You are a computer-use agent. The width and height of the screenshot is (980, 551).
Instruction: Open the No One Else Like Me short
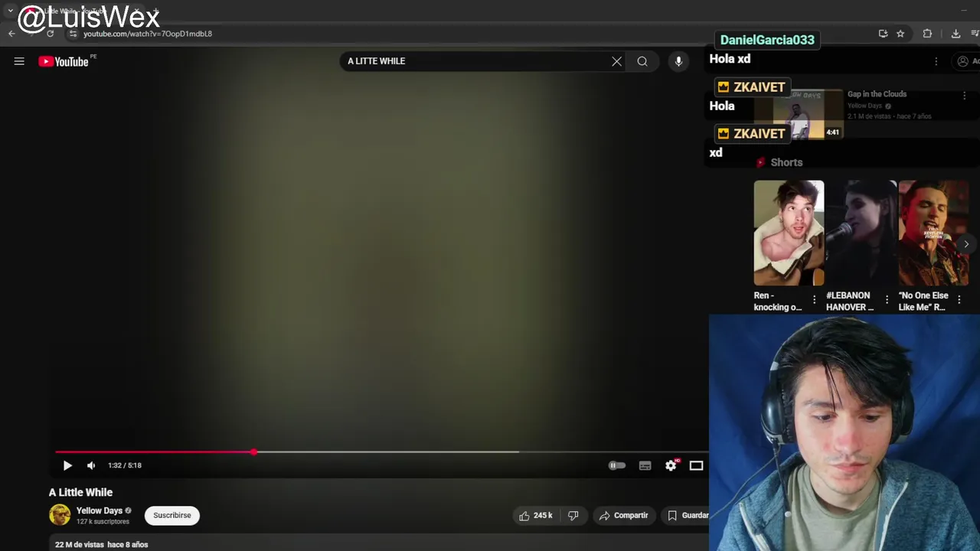tap(933, 233)
